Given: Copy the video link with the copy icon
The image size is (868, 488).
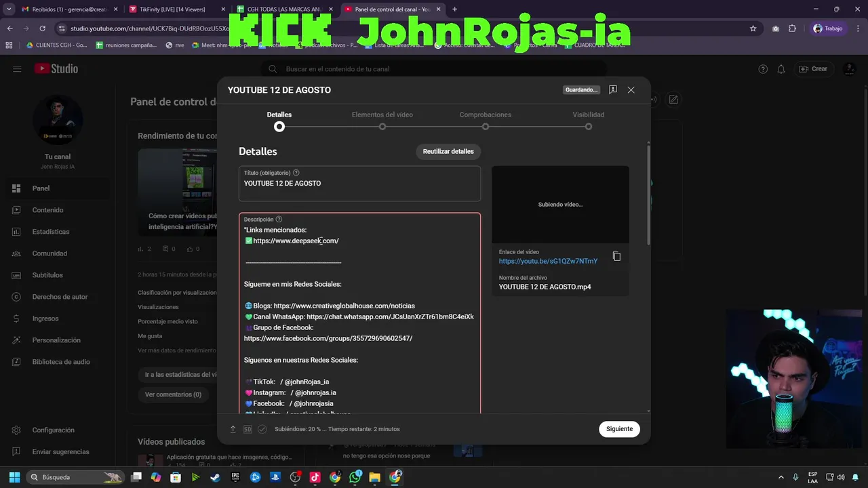Looking at the screenshot, I should (616, 256).
